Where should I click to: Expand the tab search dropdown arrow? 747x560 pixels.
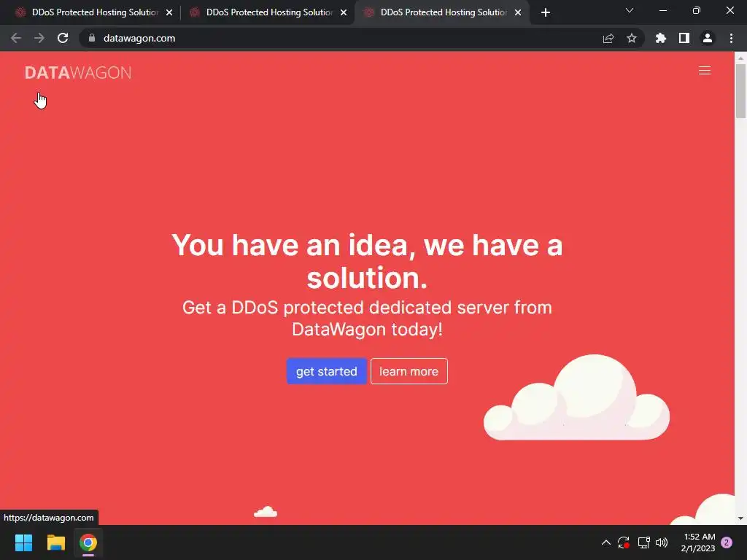630,10
